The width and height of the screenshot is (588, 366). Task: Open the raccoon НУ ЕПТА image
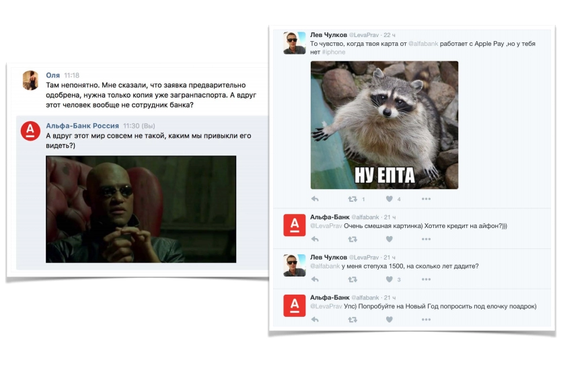click(384, 125)
